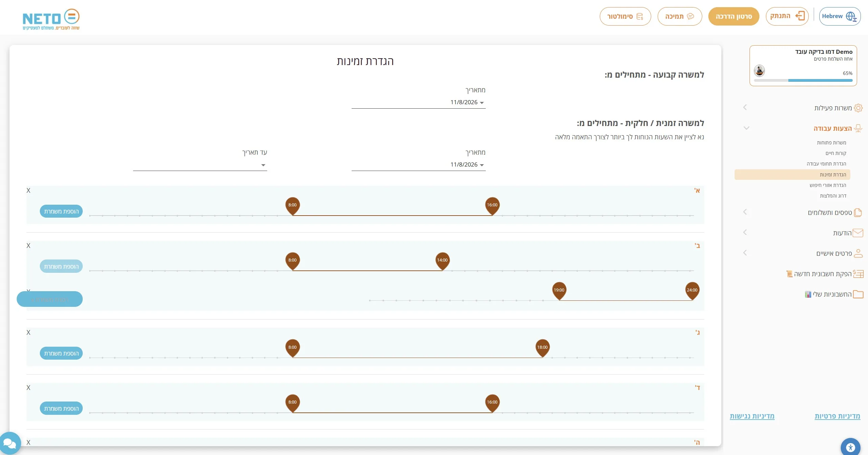Click the טפסים ותשלומים documents icon

pos(858,213)
